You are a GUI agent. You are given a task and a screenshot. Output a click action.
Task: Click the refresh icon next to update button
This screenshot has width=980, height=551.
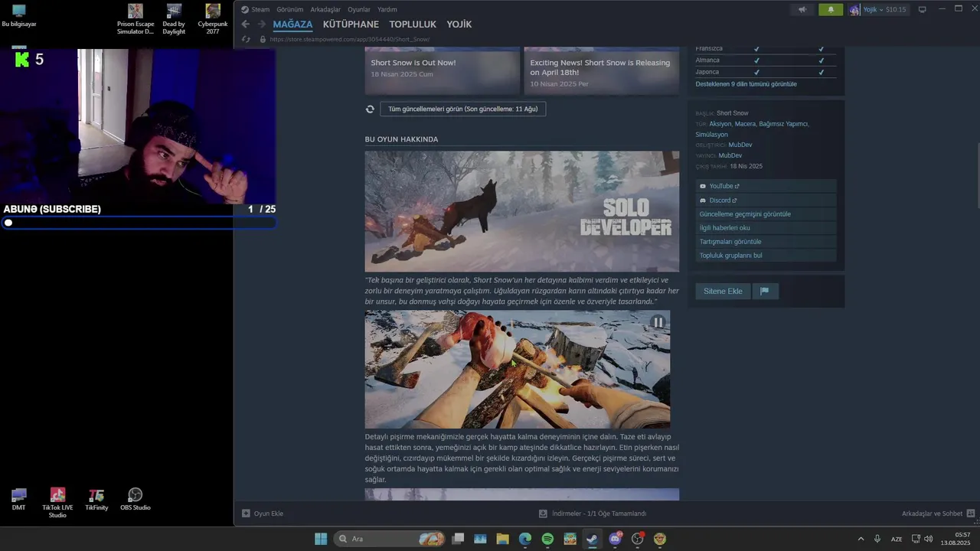[x=370, y=109]
